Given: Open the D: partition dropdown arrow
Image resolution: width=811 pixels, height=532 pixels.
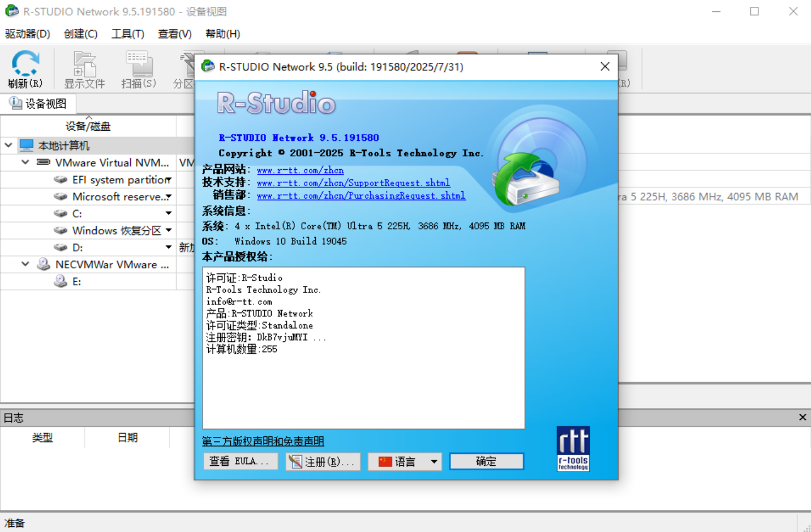Looking at the screenshot, I should [x=169, y=247].
